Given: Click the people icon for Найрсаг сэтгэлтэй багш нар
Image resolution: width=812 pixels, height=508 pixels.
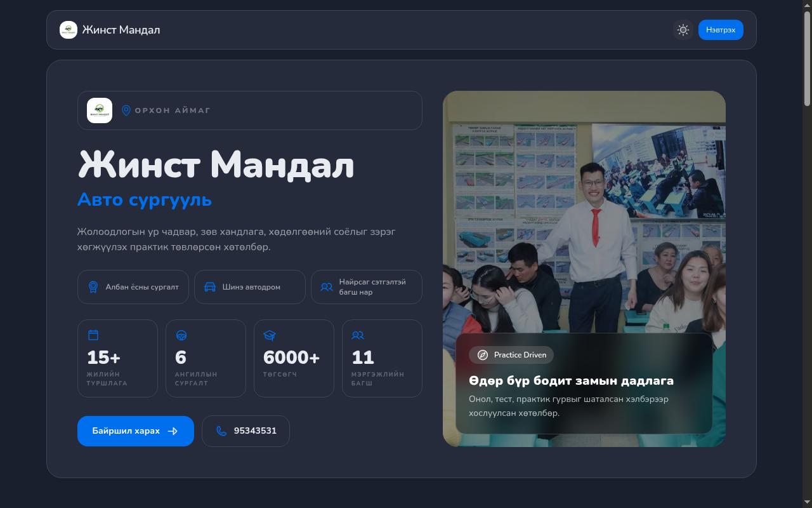Looking at the screenshot, I should [x=327, y=287].
